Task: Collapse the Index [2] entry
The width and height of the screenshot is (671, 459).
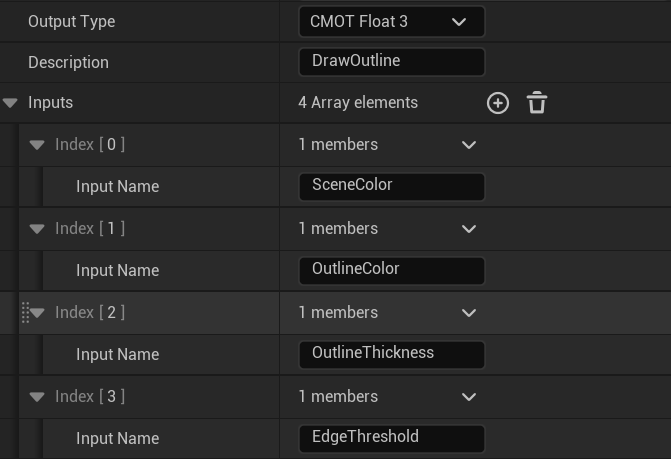Action: 38,313
